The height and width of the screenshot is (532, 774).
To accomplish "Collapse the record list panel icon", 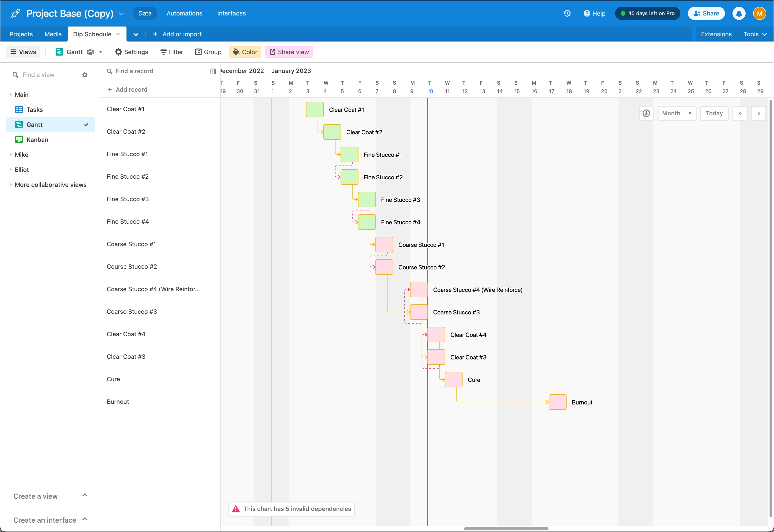I will point(213,71).
